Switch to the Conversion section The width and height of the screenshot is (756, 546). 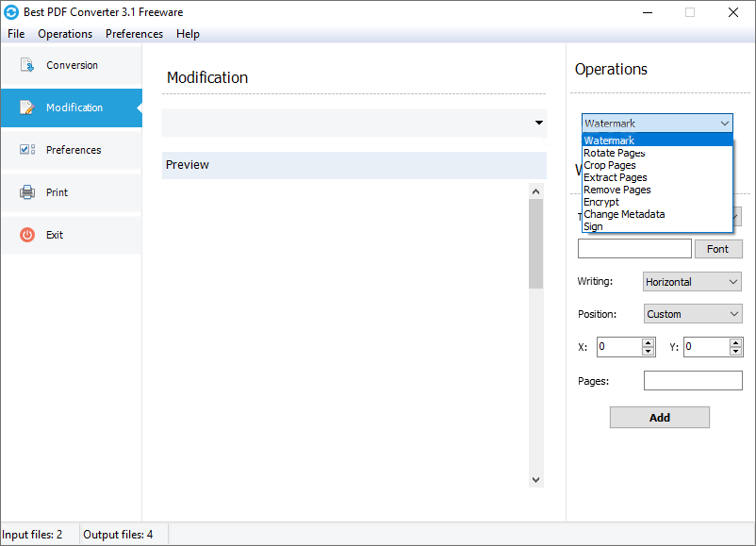72,65
